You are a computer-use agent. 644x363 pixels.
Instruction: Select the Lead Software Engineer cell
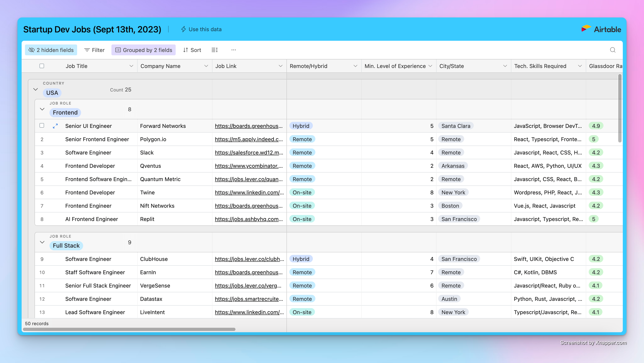tap(95, 312)
